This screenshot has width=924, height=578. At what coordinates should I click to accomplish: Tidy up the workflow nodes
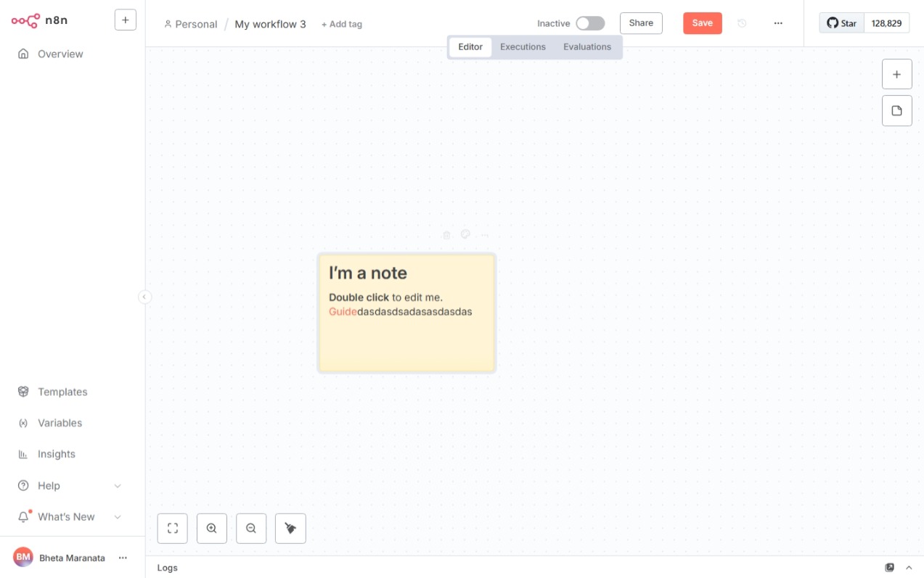click(290, 529)
